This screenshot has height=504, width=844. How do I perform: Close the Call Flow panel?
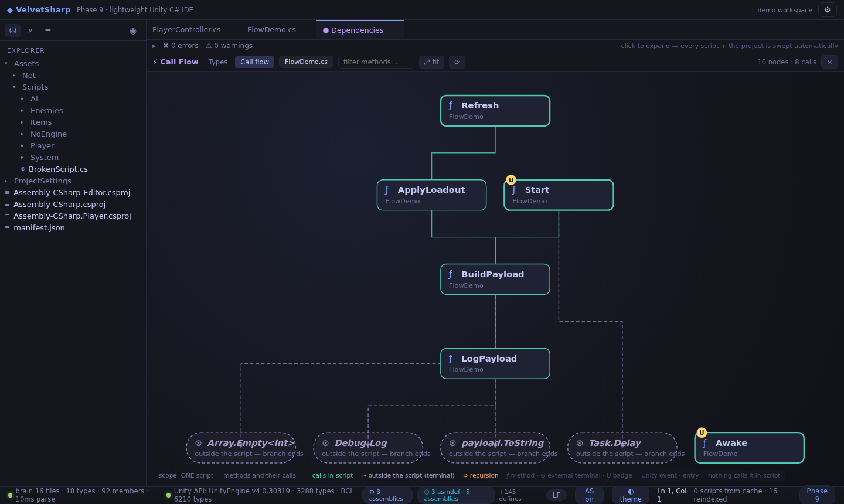[x=829, y=62]
